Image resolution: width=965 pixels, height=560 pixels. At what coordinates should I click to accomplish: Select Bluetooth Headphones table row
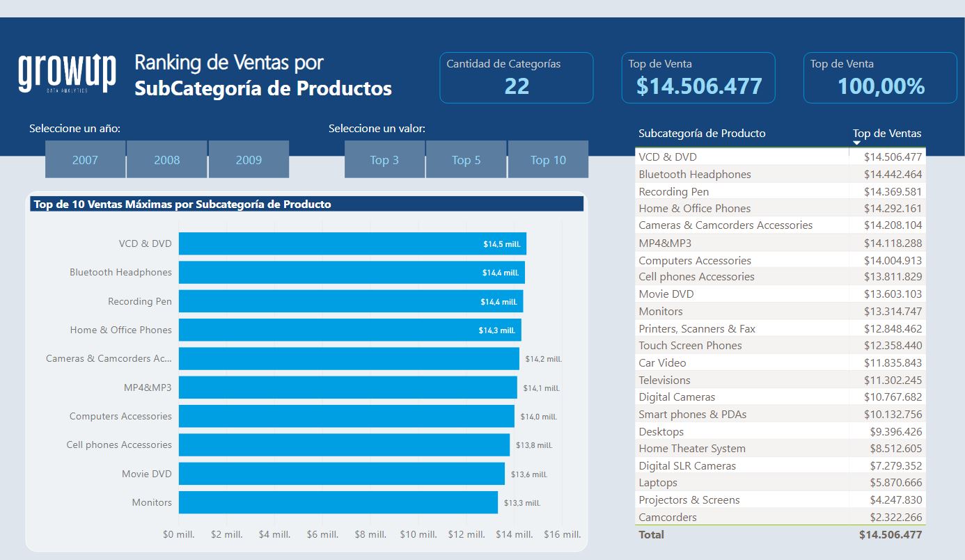click(x=780, y=175)
